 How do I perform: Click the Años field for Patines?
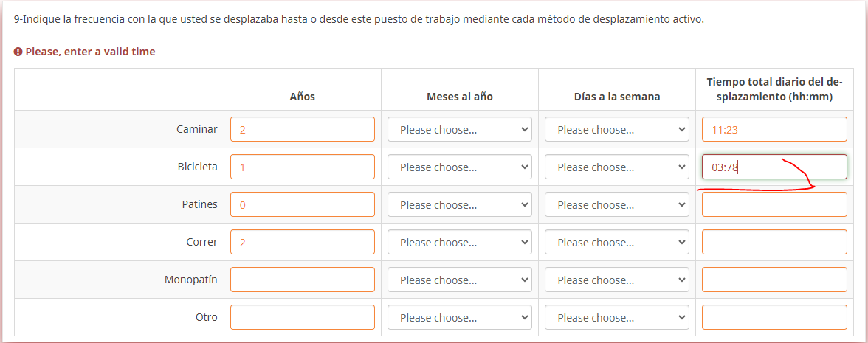302,204
